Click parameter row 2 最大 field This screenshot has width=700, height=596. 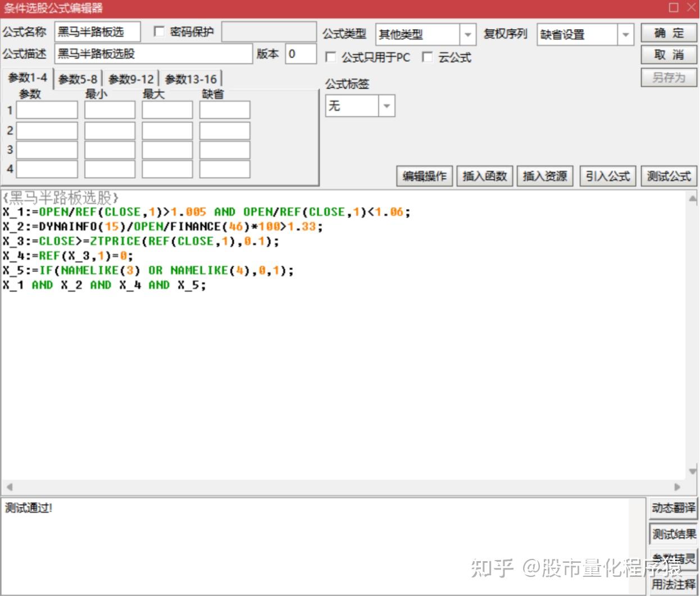pos(167,130)
